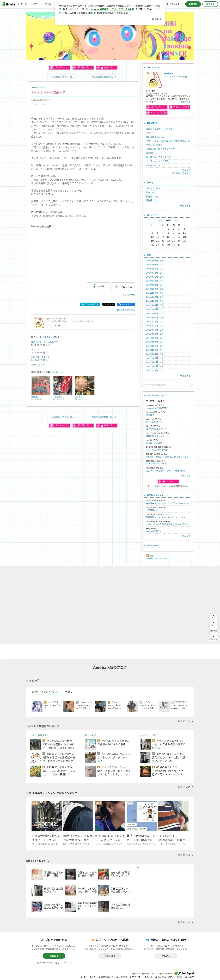This screenshot has width=220, height=980.
Task: Open the いいね！した人一覧 link
Action: (126, 294)
